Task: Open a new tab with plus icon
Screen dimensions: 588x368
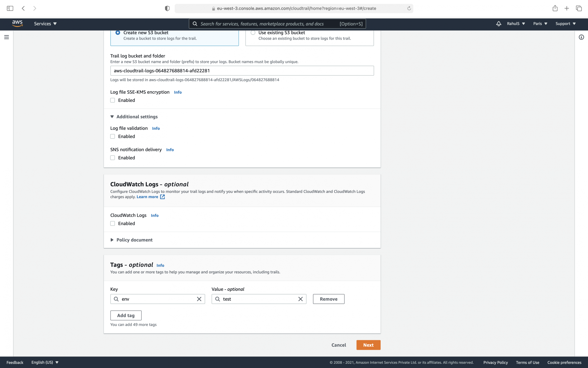Action: click(567, 8)
